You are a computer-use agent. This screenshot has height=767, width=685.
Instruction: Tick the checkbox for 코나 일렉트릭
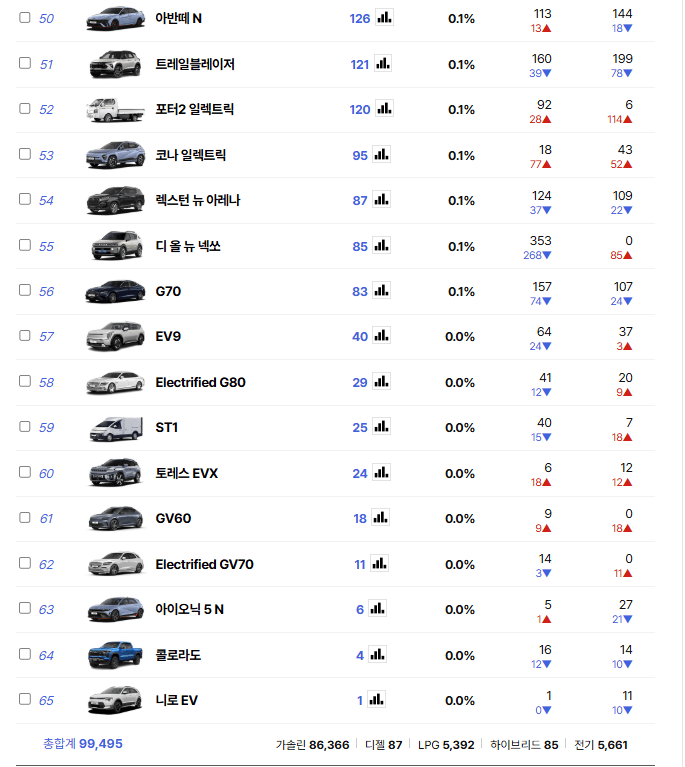click(x=25, y=154)
